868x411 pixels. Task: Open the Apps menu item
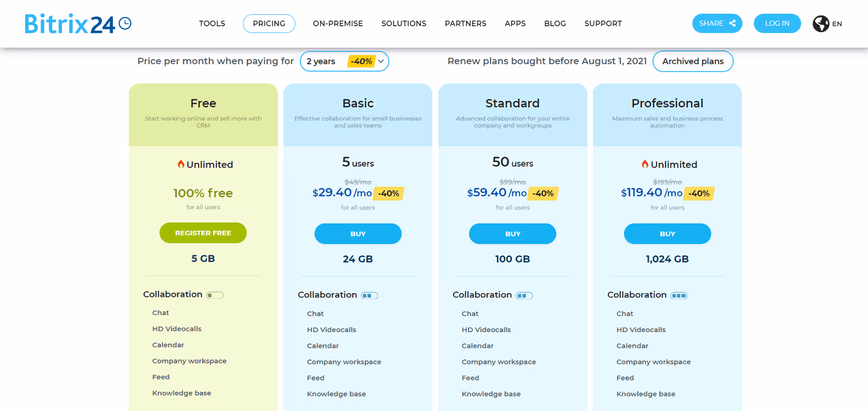tap(515, 24)
